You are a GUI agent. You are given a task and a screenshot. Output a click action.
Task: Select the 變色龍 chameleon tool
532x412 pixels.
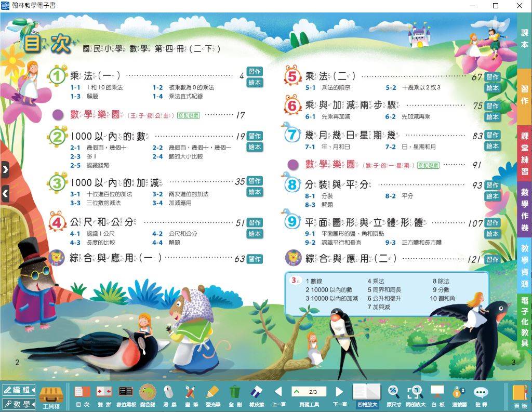pyautogui.click(x=148, y=396)
